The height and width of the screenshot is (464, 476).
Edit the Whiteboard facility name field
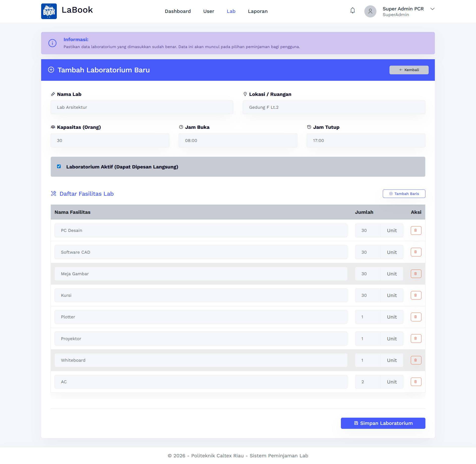(201, 360)
